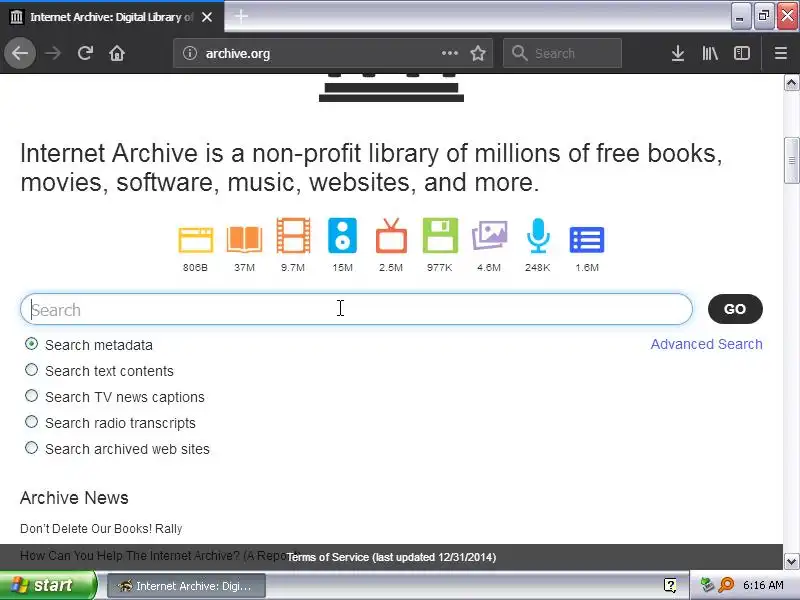
Task: Switch to the Internet Archive browser tab
Action: point(111,17)
